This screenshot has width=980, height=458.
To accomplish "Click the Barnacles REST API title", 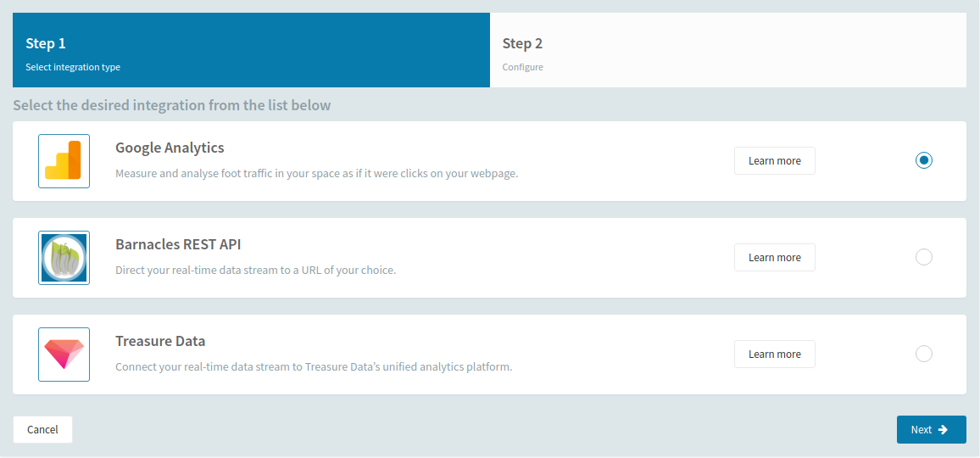I will [178, 244].
